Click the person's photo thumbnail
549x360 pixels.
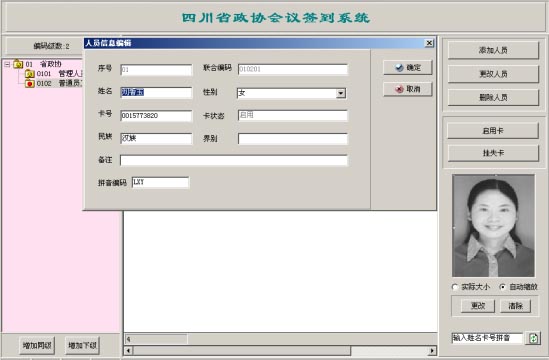(493, 226)
